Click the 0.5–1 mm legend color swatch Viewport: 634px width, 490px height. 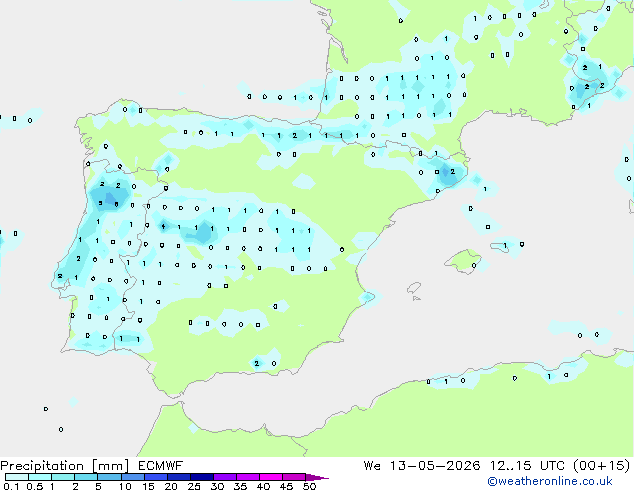click(x=40, y=477)
